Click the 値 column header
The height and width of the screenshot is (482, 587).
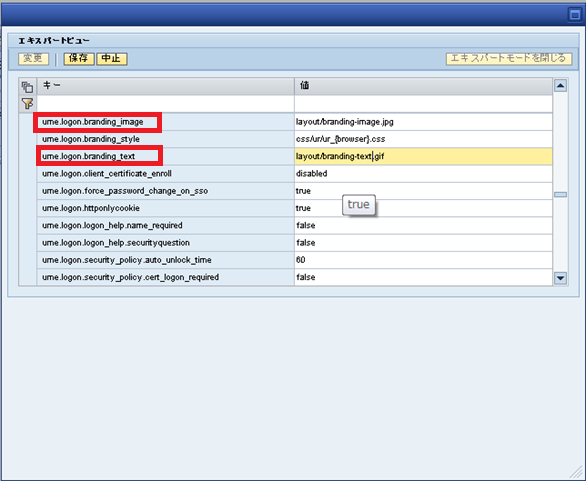coord(423,86)
